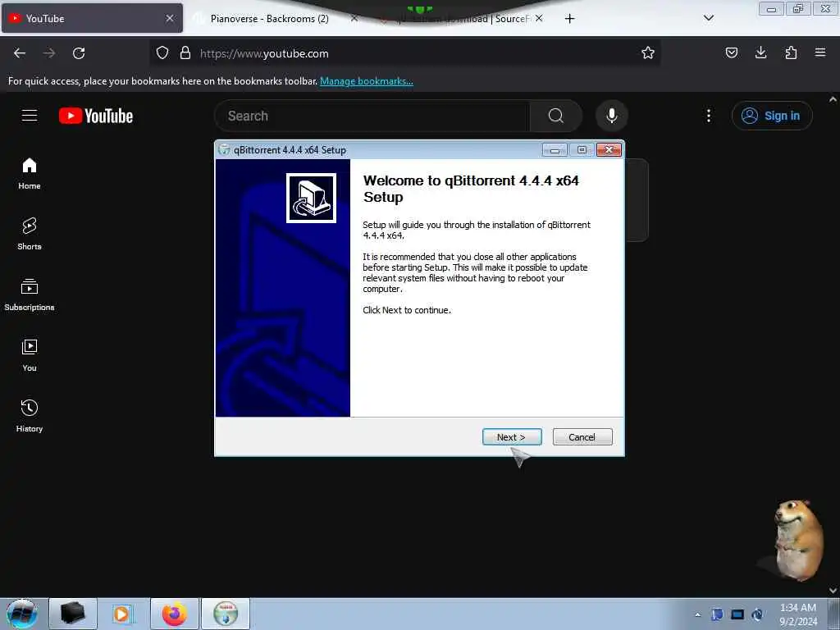Open the Save to Pocket icon

click(x=731, y=52)
